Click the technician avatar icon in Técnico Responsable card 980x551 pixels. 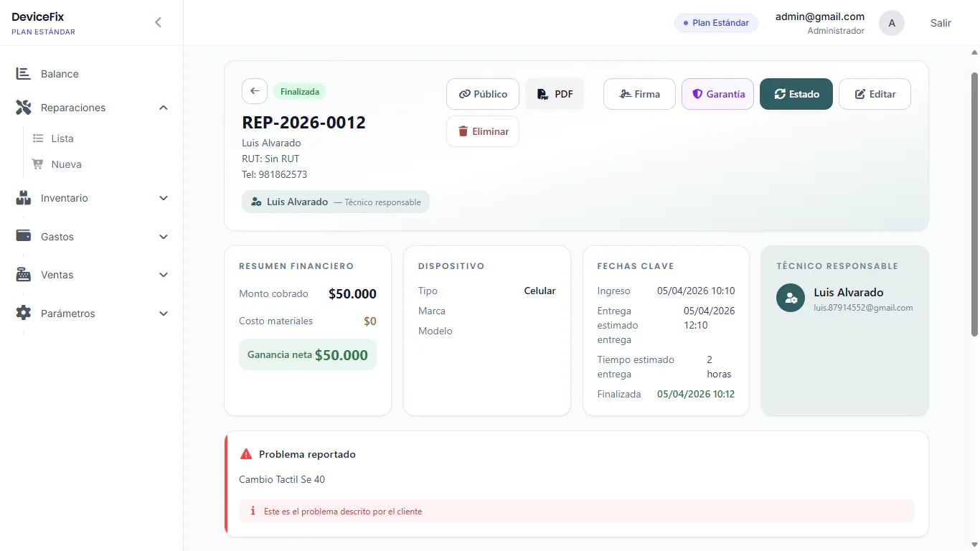[x=791, y=298]
